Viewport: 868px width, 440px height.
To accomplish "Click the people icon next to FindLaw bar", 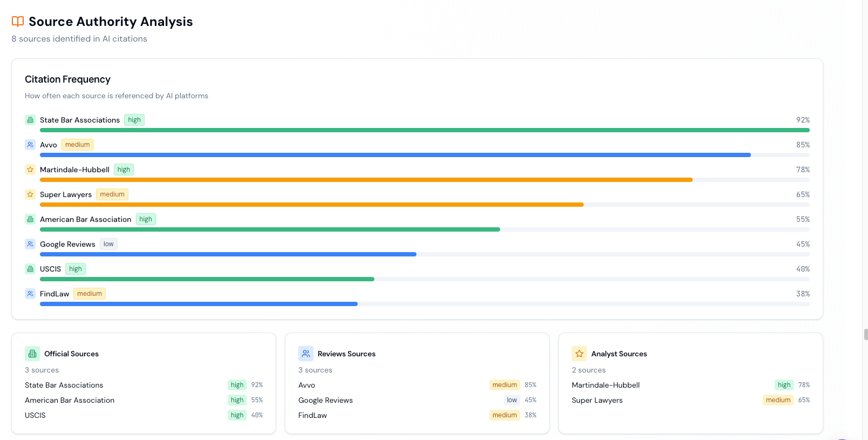I will 30,294.
